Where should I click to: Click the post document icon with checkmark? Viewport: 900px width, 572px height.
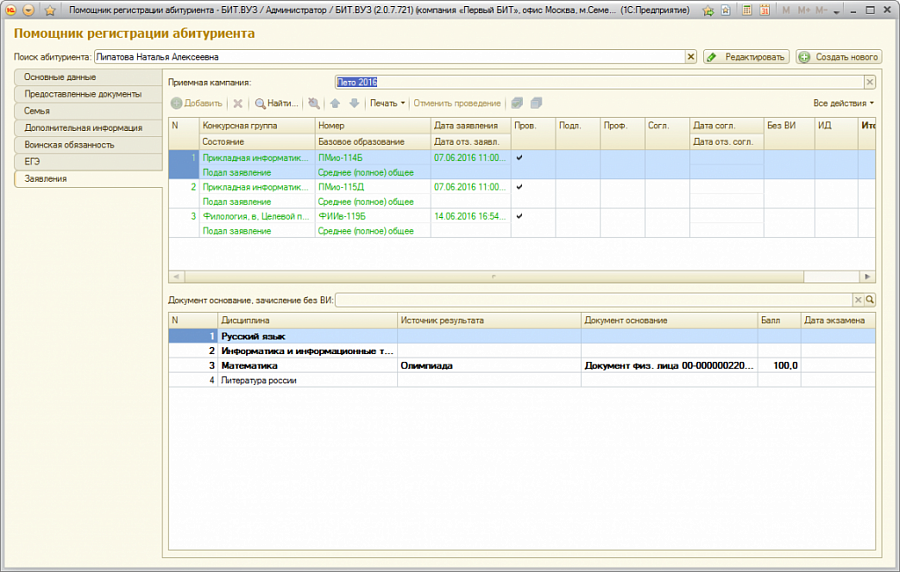coord(517,103)
